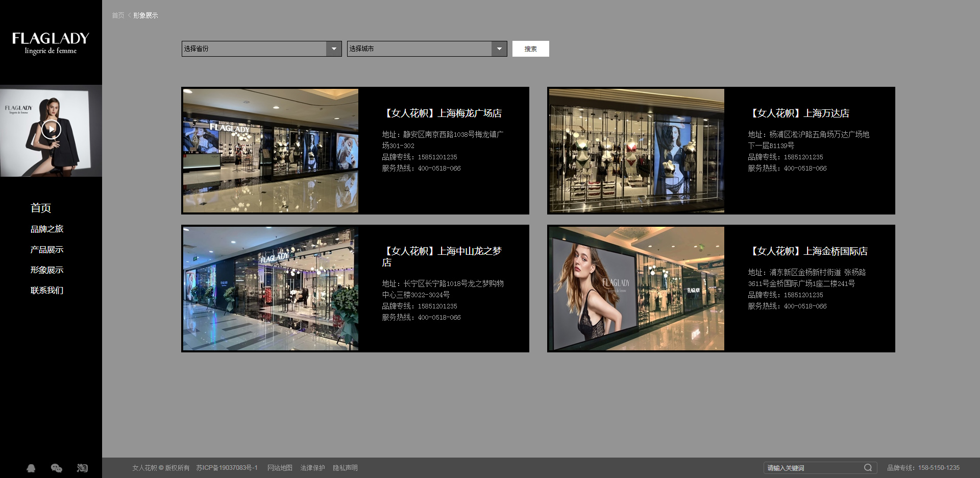
Task: Open 产品展示 menu item
Action: [x=47, y=249]
